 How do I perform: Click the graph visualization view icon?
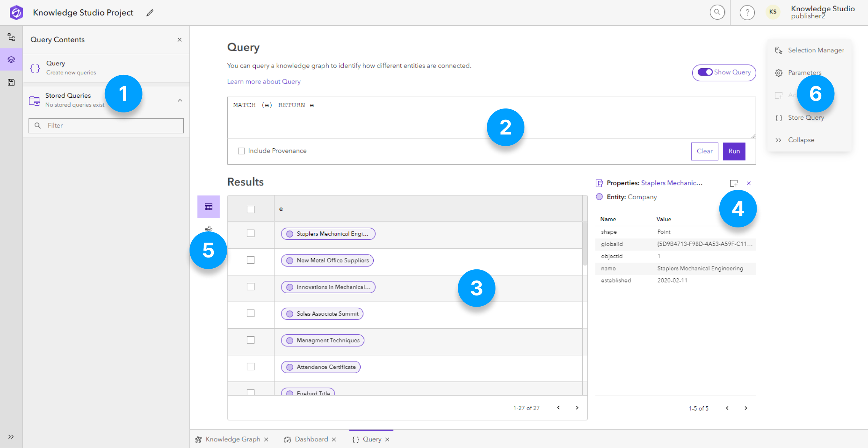coord(209,228)
